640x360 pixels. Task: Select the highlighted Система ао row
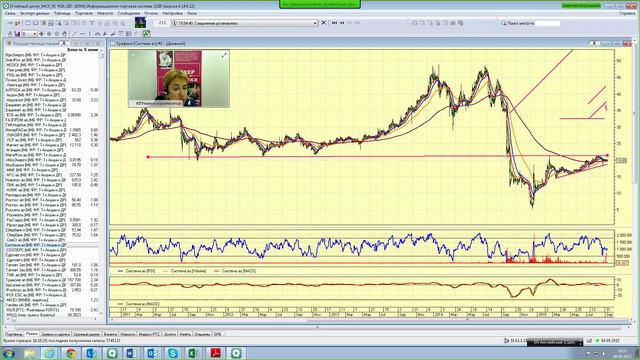click(52, 245)
